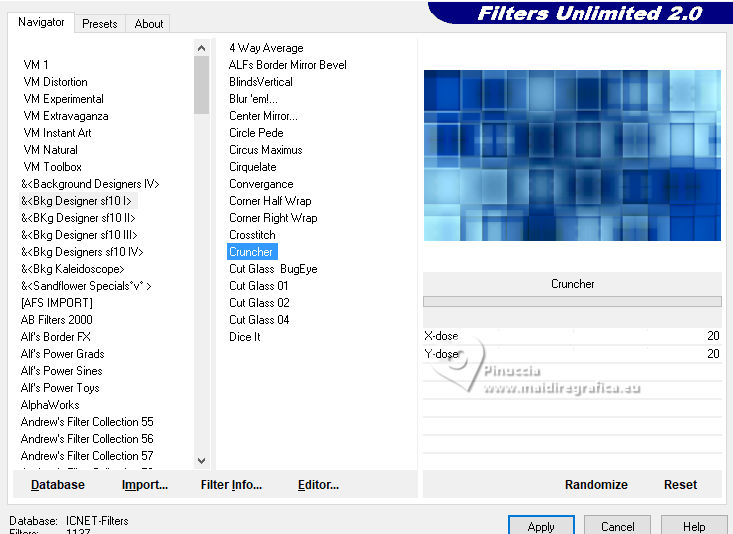Click the Database button

click(x=58, y=484)
